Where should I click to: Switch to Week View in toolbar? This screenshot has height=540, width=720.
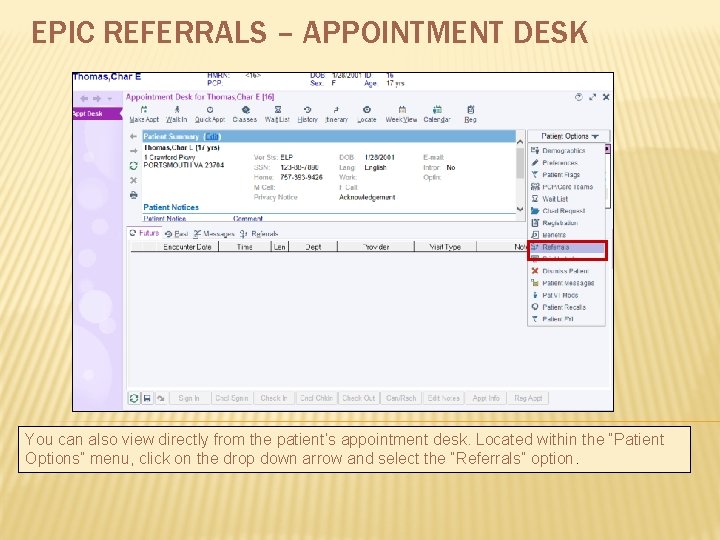click(401, 114)
